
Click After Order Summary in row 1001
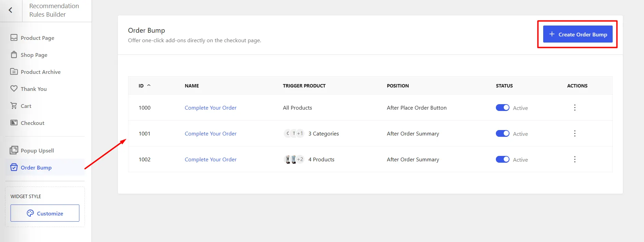pos(413,133)
